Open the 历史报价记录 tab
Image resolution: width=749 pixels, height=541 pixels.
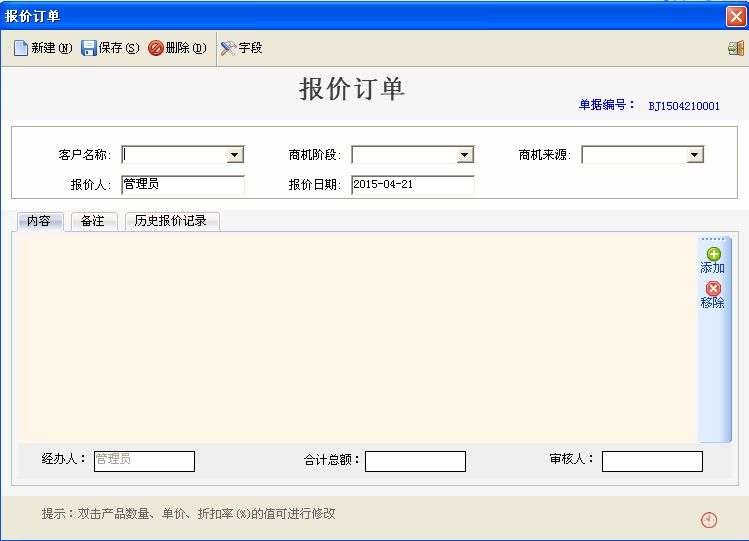pyautogui.click(x=171, y=221)
